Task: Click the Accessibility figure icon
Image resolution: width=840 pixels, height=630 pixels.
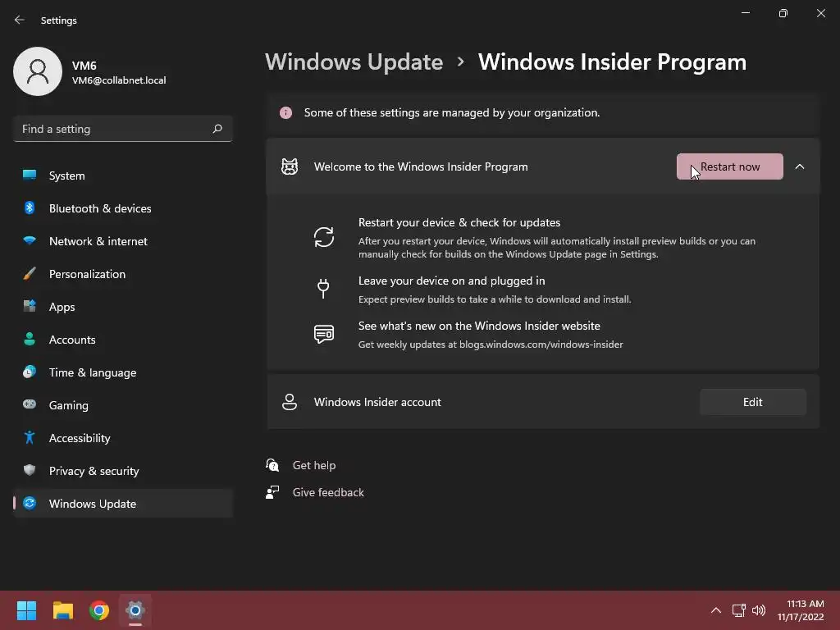Action: pos(30,438)
